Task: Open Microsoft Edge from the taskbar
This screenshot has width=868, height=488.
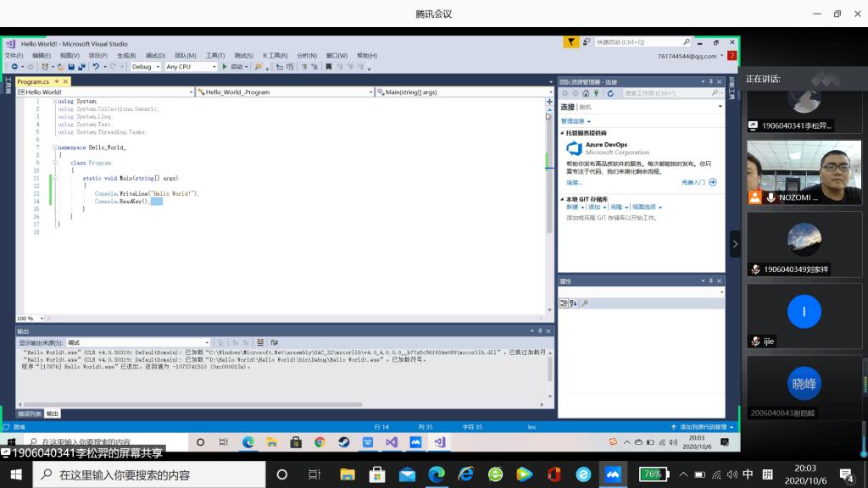Action: tap(436, 474)
